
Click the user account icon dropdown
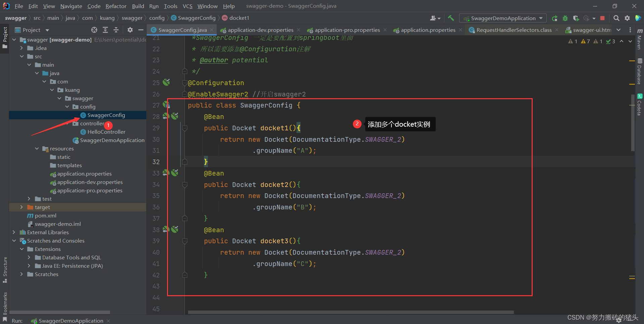(435, 18)
